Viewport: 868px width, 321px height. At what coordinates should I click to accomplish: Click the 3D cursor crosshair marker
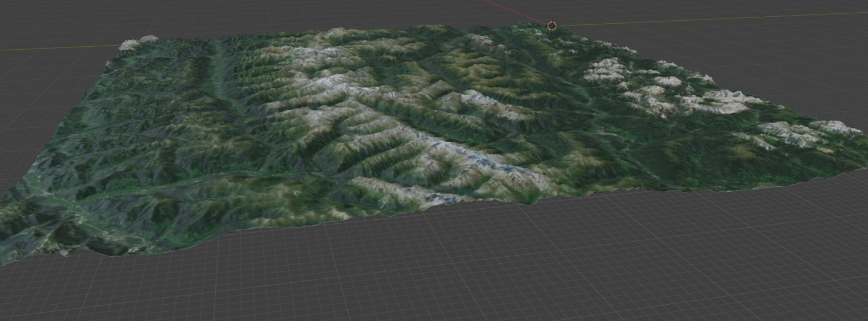[x=552, y=25]
